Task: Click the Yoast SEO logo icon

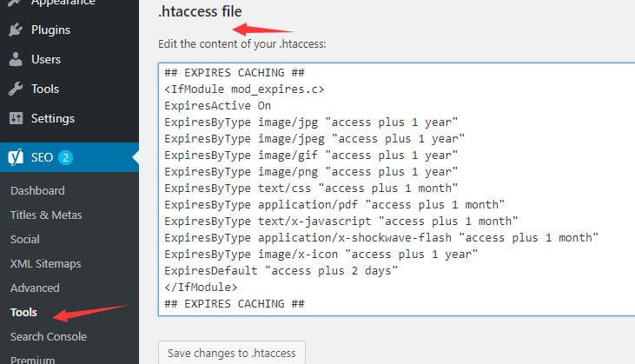Action: (16, 158)
